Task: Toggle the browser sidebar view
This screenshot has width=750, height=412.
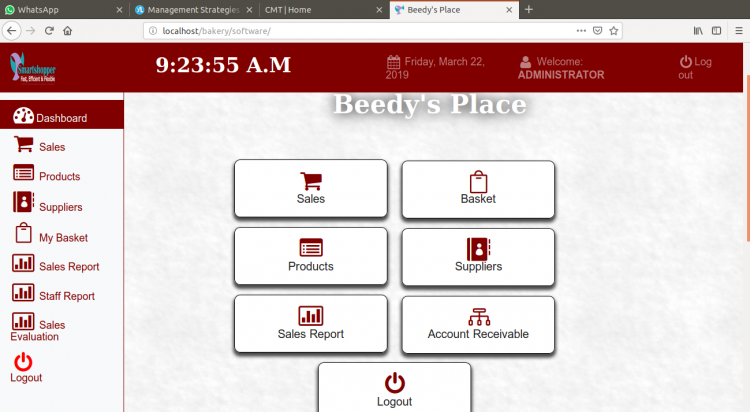Action: (x=716, y=31)
